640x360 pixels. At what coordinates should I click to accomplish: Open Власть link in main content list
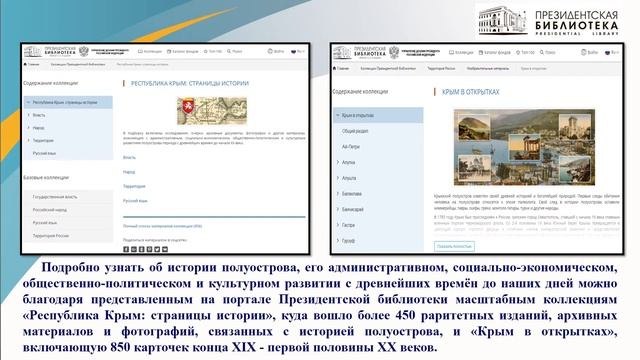[129, 157]
